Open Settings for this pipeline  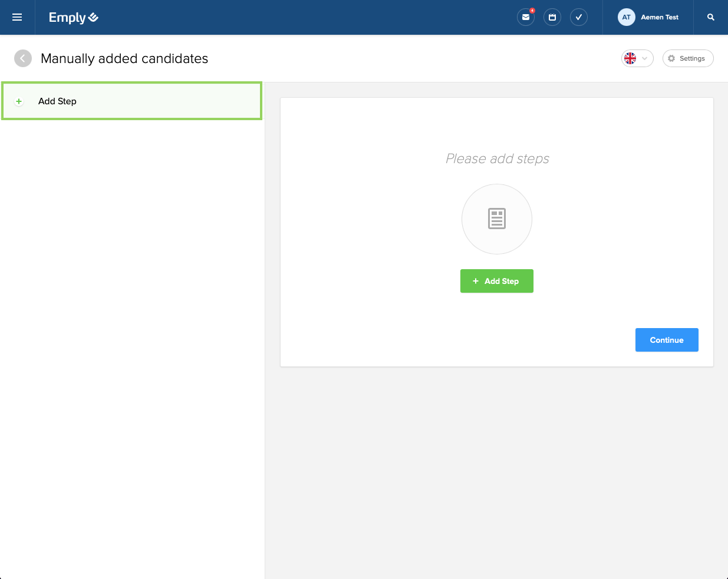[688, 58]
